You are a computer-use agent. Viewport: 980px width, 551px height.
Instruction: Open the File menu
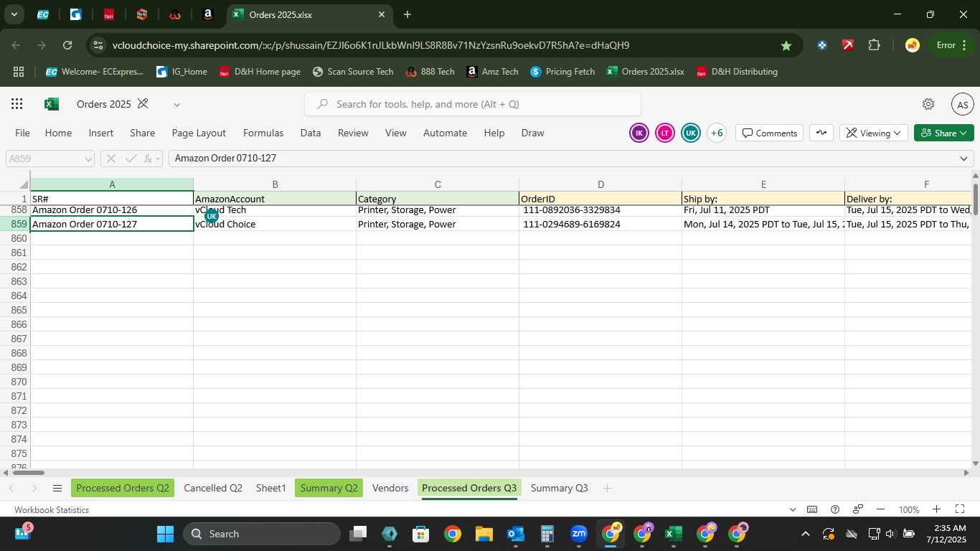[23, 133]
